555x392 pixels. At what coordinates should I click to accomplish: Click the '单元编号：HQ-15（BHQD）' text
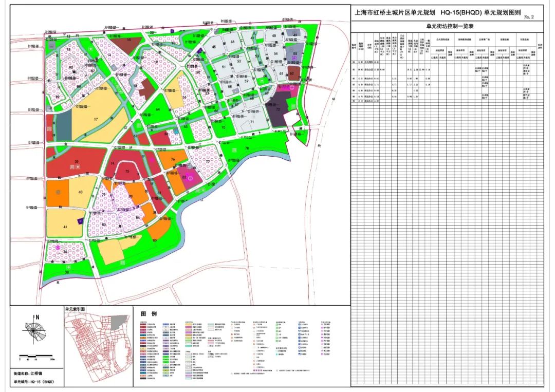33,382
